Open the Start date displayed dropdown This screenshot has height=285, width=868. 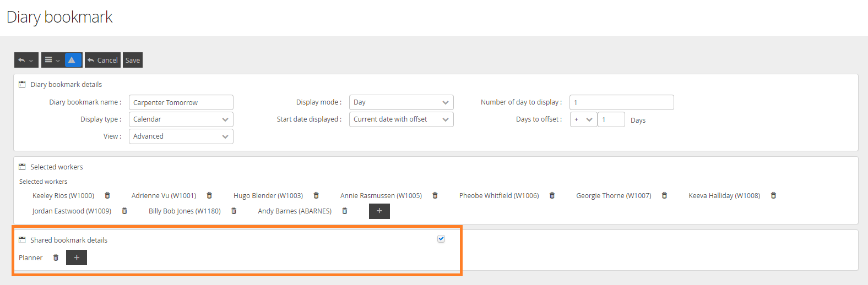(401, 119)
